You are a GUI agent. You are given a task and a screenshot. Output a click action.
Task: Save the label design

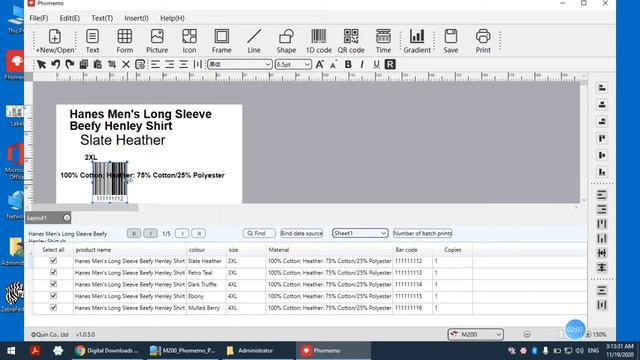point(451,41)
